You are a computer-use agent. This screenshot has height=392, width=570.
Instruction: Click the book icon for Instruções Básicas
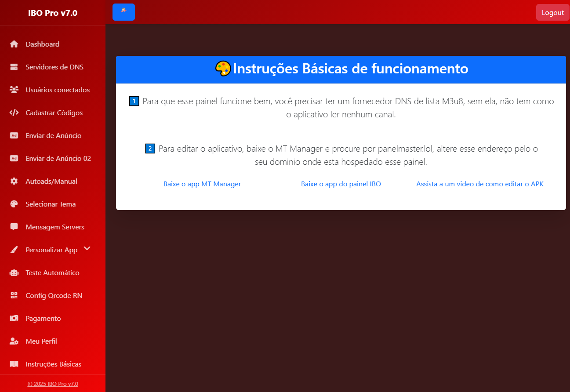14,364
